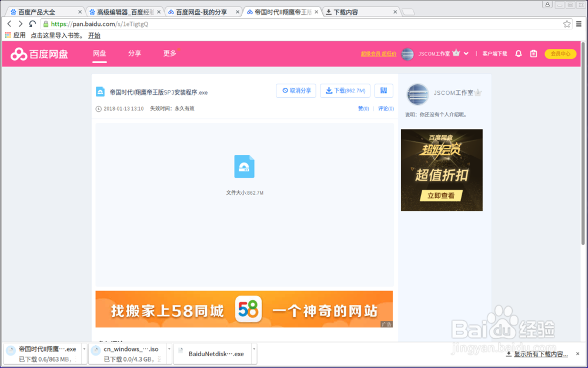The image size is (588, 368).
Task: Go forward with browser forward arrow
Action: pos(21,24)
